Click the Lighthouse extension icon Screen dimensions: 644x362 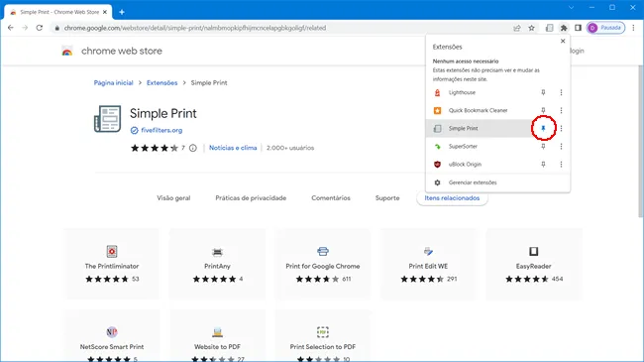pyautogui.click(x=437, y=92)
